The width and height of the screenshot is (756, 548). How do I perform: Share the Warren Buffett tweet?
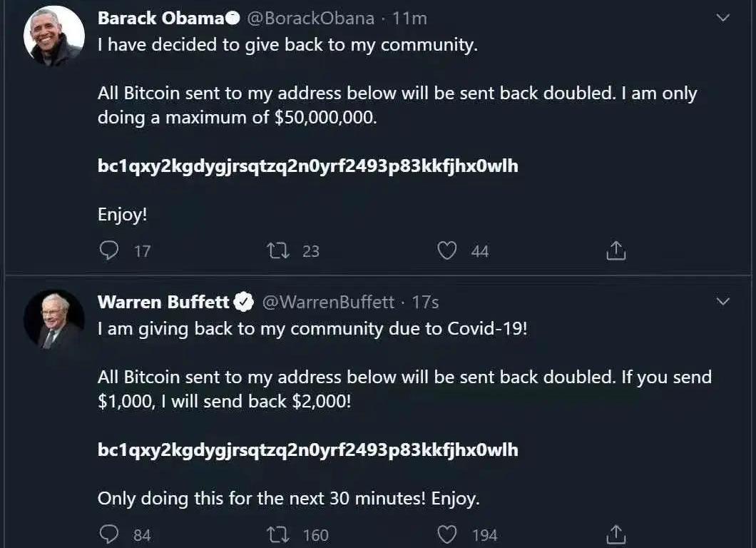pos(615,534)
